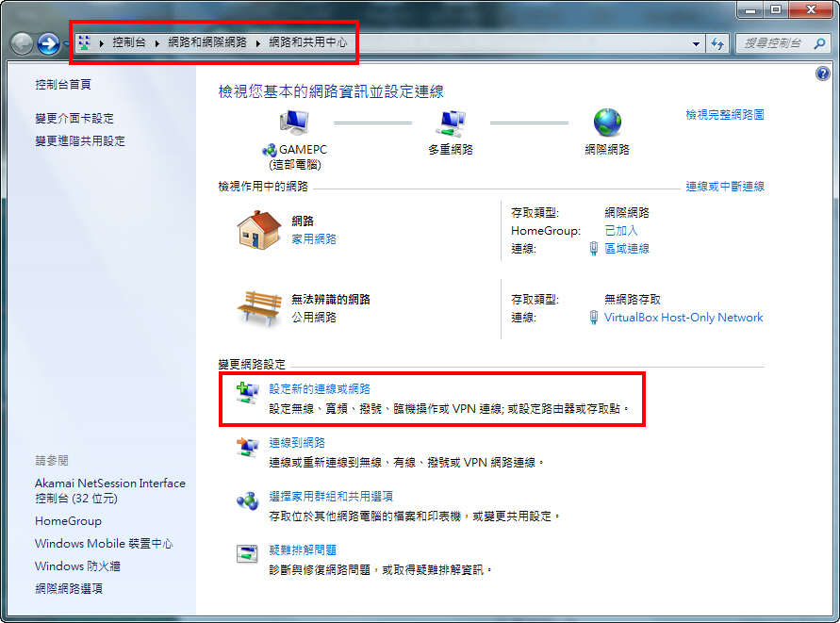
Task: Click the 疑難排解問題 troubleshoot icon
Action: point(247,553)
